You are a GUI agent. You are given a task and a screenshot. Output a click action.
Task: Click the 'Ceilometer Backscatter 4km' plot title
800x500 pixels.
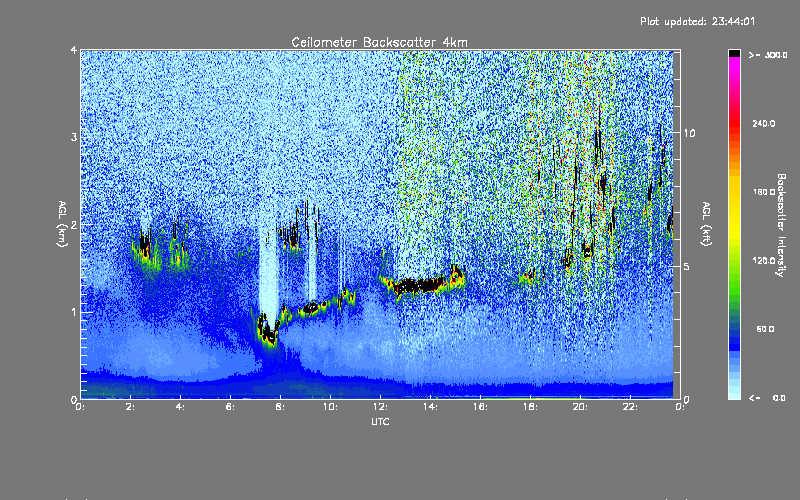(379, 42)
